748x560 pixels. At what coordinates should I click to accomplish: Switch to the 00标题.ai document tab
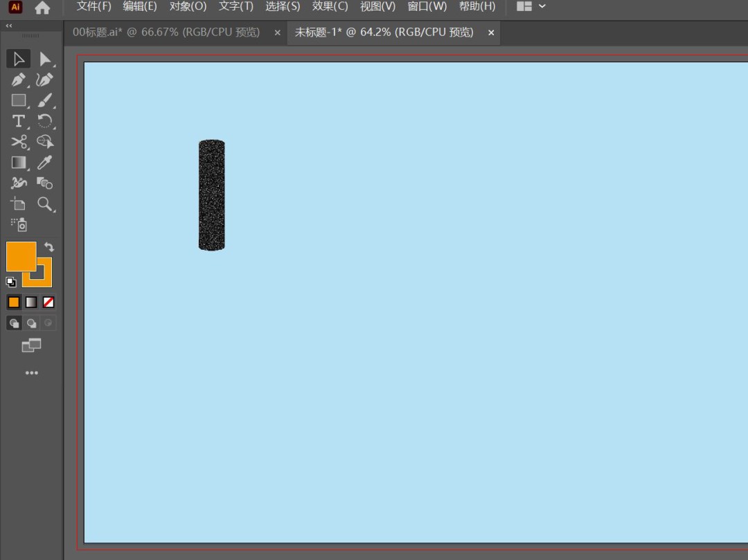point(166,33)
